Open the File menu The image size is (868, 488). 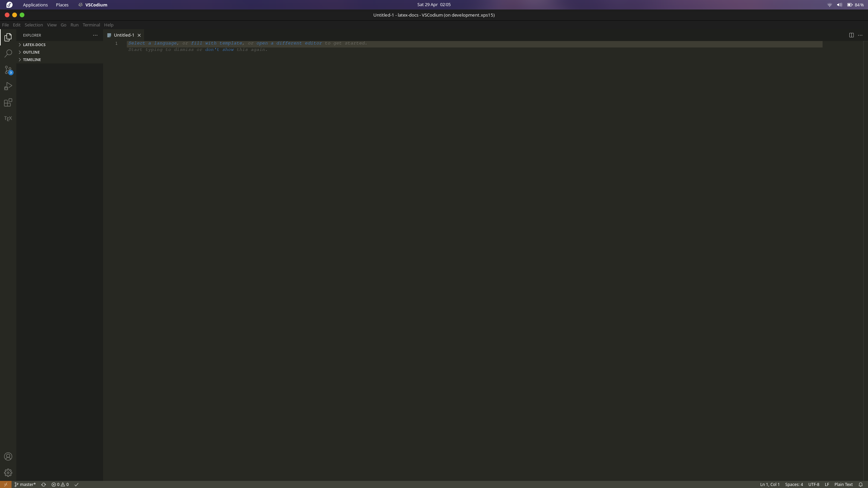[x=5, y=25]
